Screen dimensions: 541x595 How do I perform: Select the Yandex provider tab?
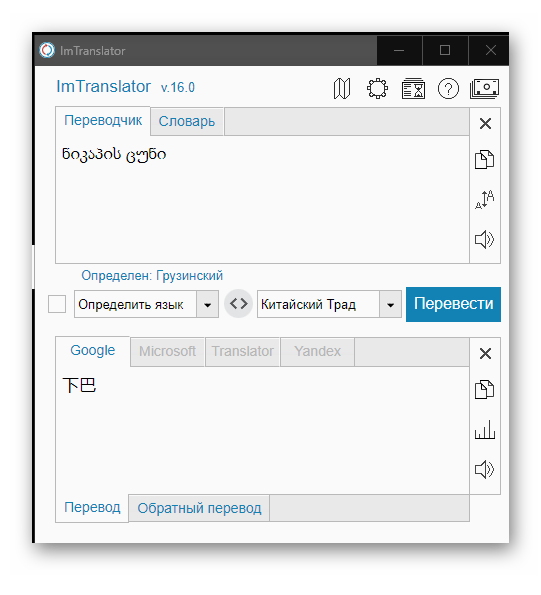coord(318,351)
